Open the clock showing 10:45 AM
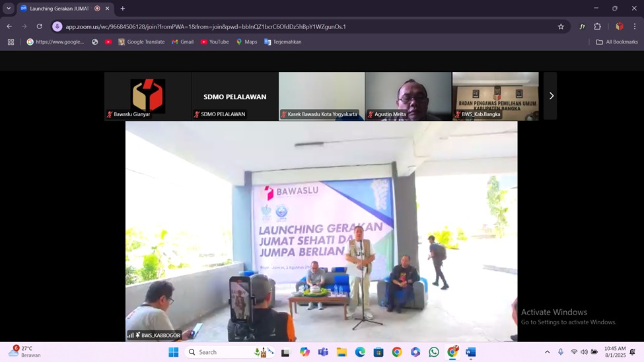This screenshot has width=644, height=362. click(x=615, y=351)
